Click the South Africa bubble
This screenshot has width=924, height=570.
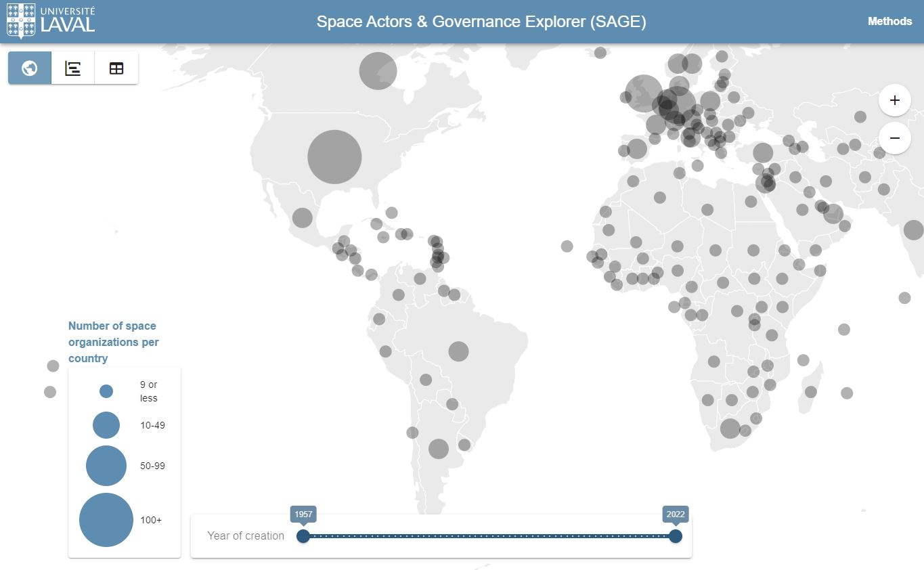point(730,429)
